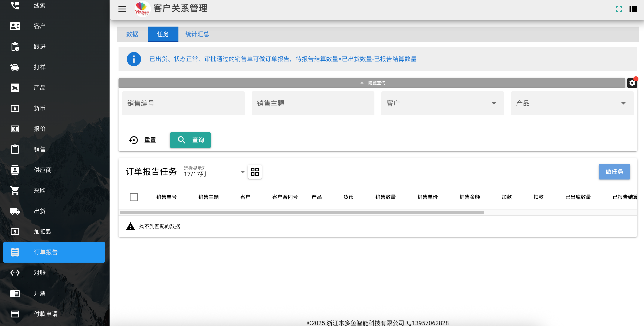Click the horizontal table scrollbar
The width and height of the screenshot is (644, 326).
point(302,212)
